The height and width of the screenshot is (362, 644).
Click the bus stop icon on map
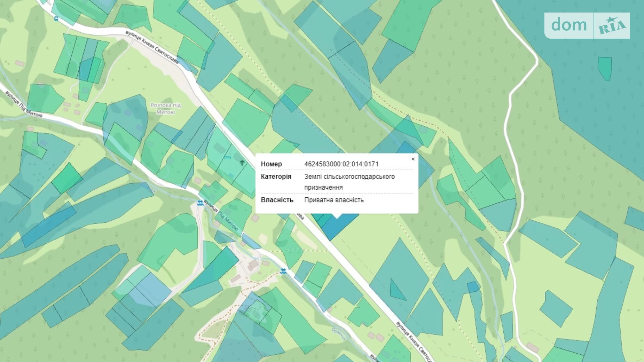coord(56,18)
